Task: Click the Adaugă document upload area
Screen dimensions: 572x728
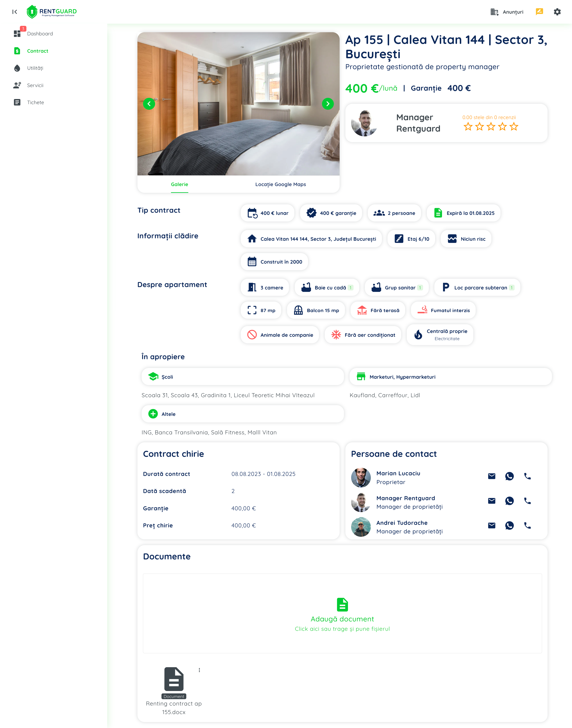Action: [342, 613]
